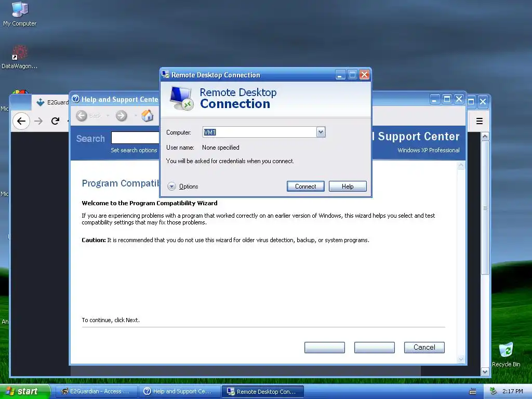This screenshot has height=399, width=532.
Task: Maximize Help and Support Center window
Action: coord(447,99)
